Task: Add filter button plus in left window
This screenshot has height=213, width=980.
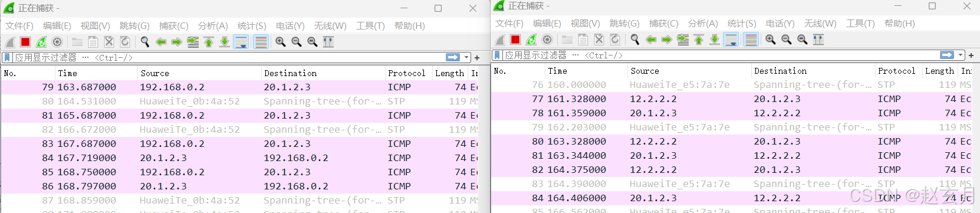Action: 477,57
